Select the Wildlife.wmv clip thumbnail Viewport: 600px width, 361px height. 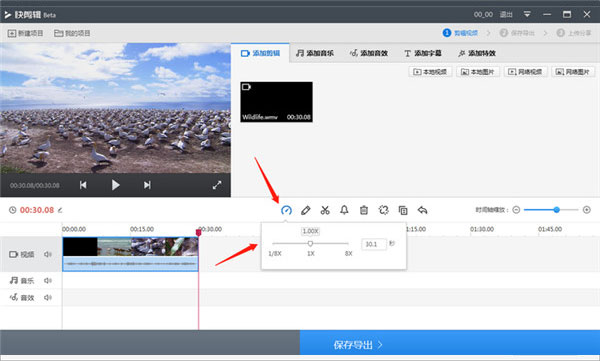tap(276, 102)
